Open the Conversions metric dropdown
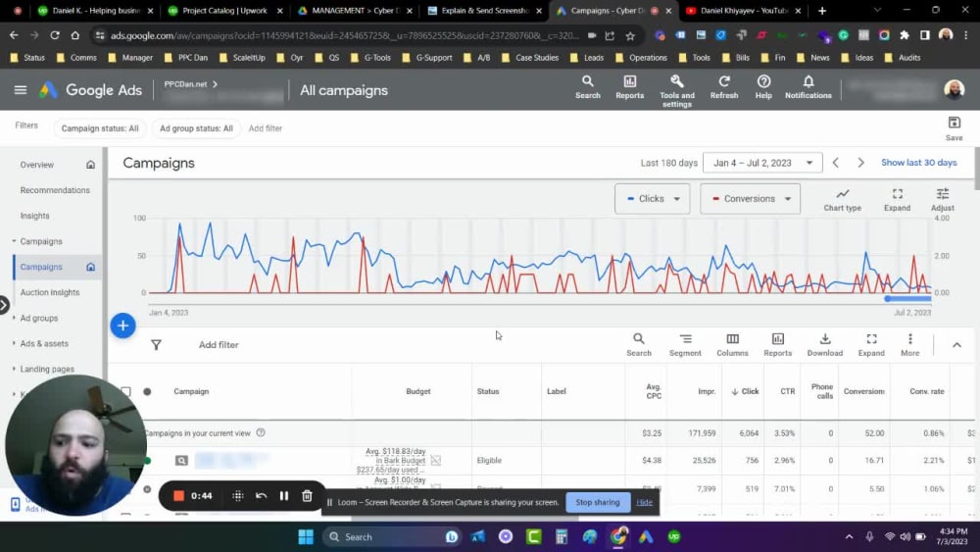 click(x=750, y=199)
